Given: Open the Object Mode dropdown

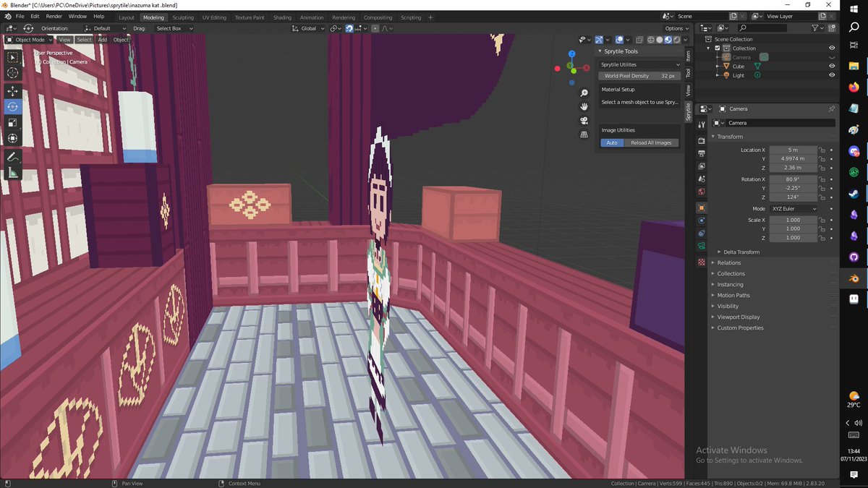Looking at the screenshot, I should click(29, 40).
